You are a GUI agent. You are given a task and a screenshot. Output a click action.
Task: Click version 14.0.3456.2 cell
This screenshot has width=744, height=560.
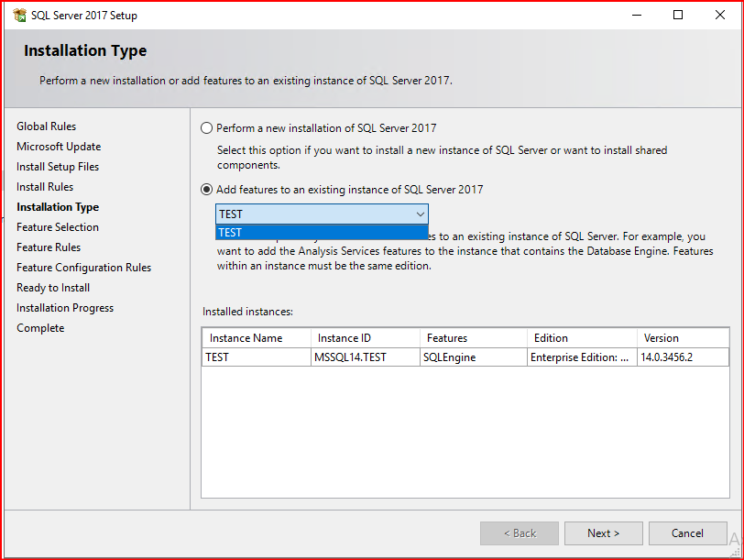pyautogui.click(x=683, y=357)
